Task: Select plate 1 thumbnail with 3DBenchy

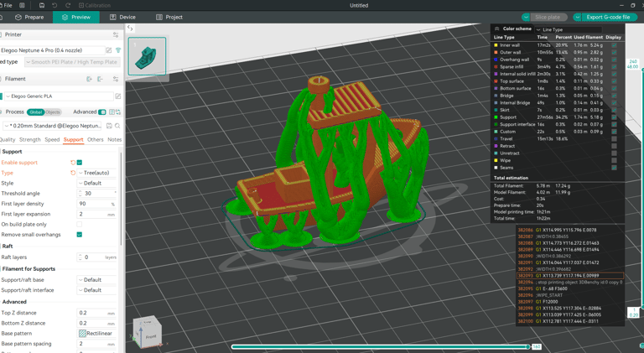Action: (147, 56)
